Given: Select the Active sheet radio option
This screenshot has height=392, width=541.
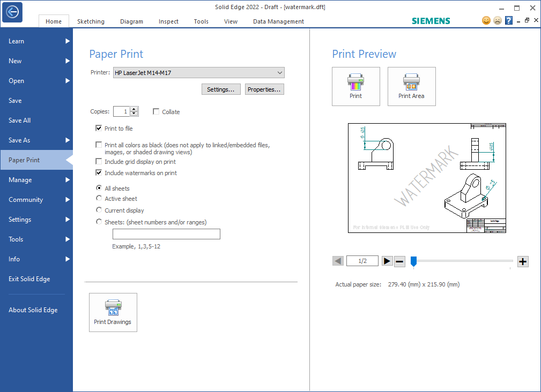Looking at the screenshot, I should click(x=99, y=198).
